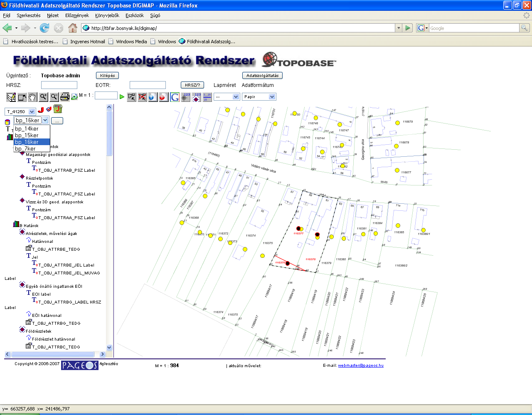Select the parcel selection tool icon
This screenshot has height=415, width=532.
coord(131,97)
